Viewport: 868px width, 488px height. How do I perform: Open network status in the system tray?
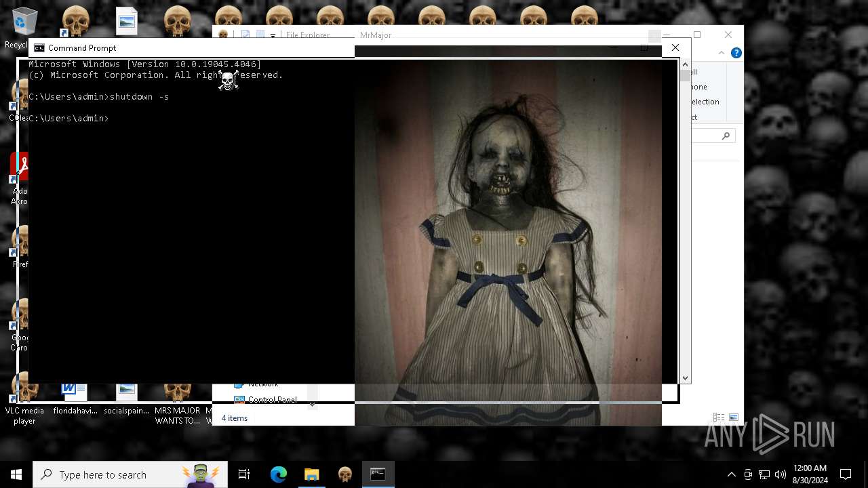point(764,474)
